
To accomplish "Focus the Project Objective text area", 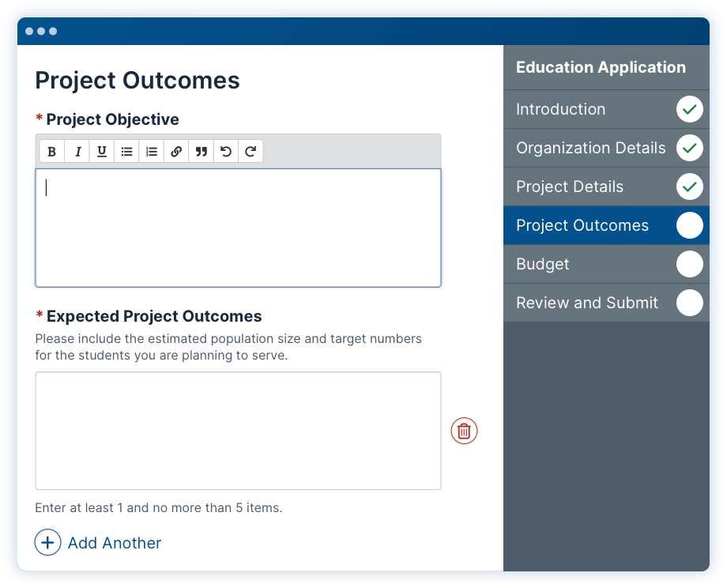I will 239,228.
